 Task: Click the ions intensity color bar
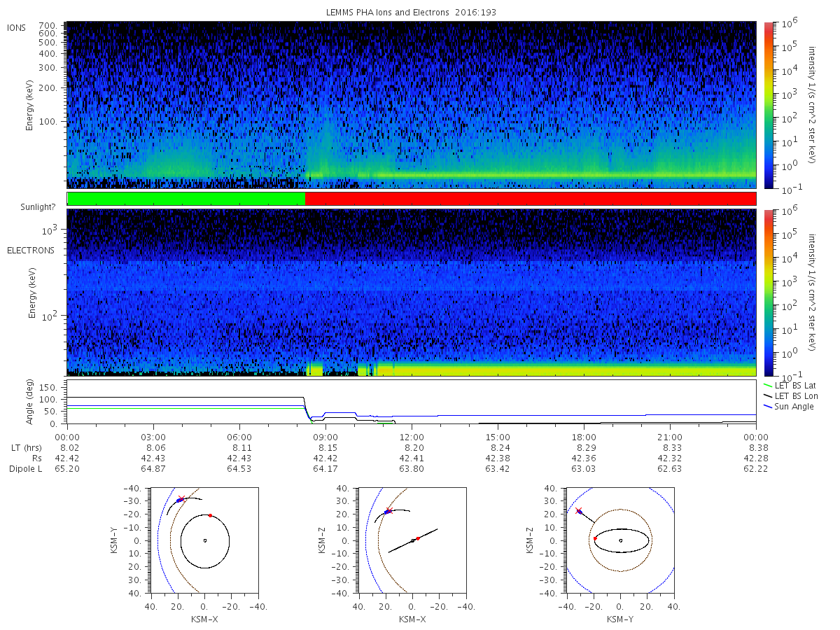pos(768,105)
